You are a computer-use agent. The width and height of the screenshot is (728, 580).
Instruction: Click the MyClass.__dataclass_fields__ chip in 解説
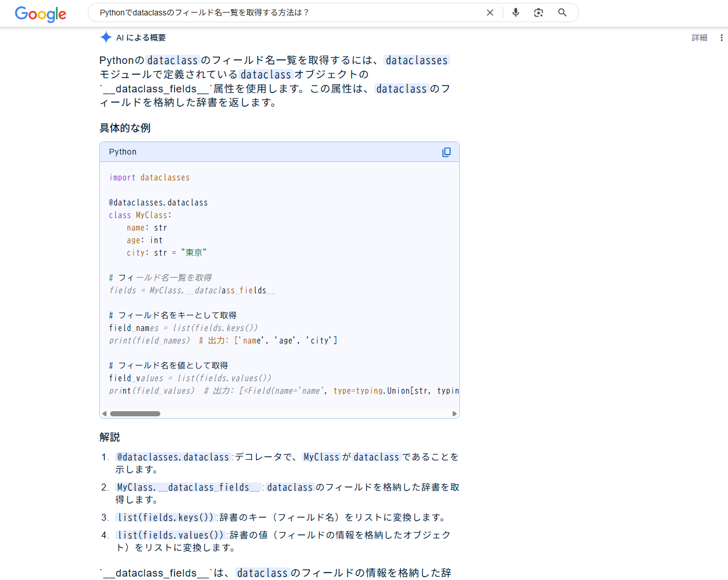point(186,487)
